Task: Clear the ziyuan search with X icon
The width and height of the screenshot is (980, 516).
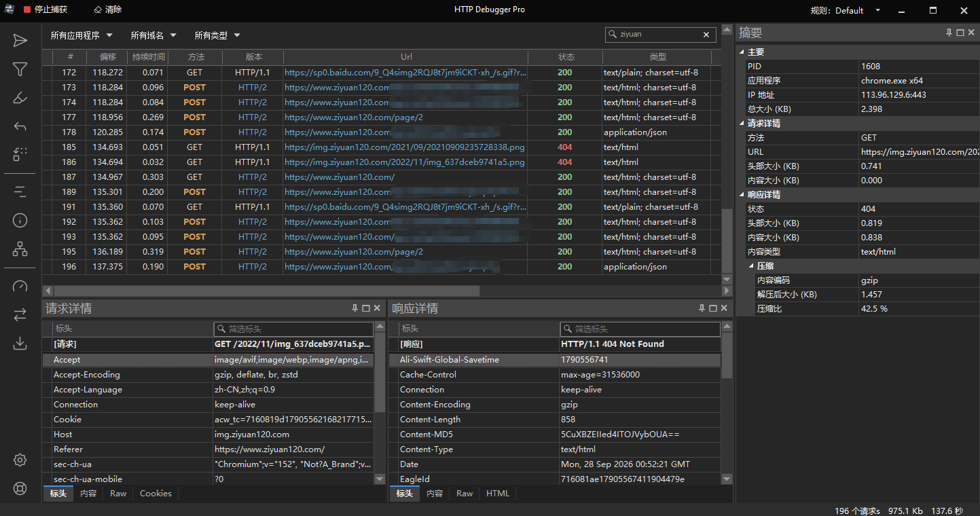Action: [706, 35]
